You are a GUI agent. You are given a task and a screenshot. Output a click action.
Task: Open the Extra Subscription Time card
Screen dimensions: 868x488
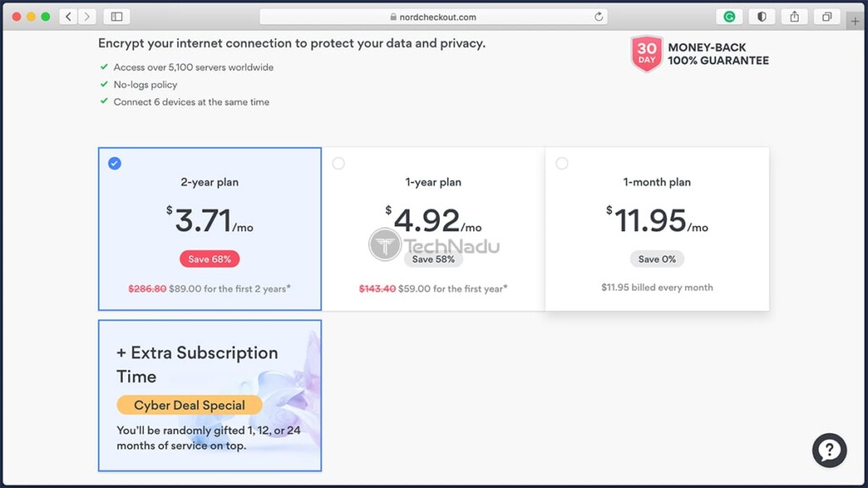click(210, 396)
